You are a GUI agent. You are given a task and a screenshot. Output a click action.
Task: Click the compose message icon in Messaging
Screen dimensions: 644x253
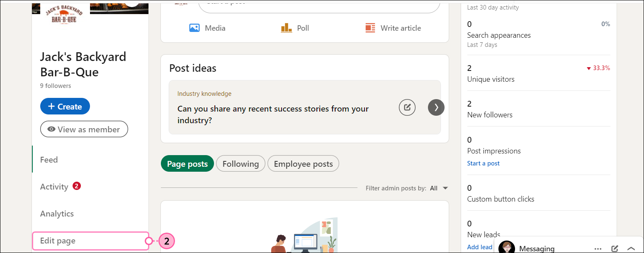tap(615, 248)
